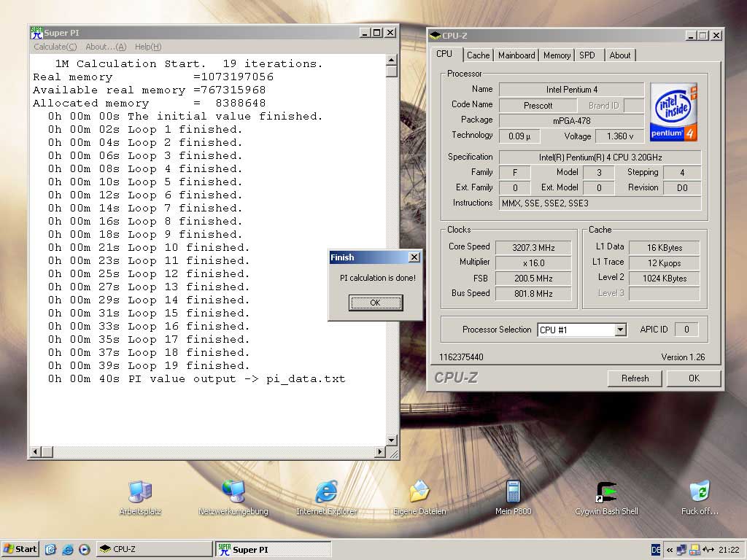Viewport: 747px width, 560px height.
Task: Expand the Processor Selection dropdown
Action: 620,330
